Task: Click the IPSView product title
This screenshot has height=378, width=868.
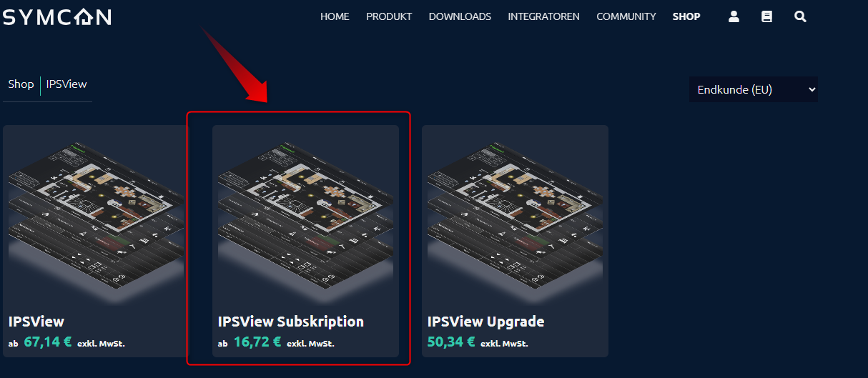Action: (x=36, y=322)
